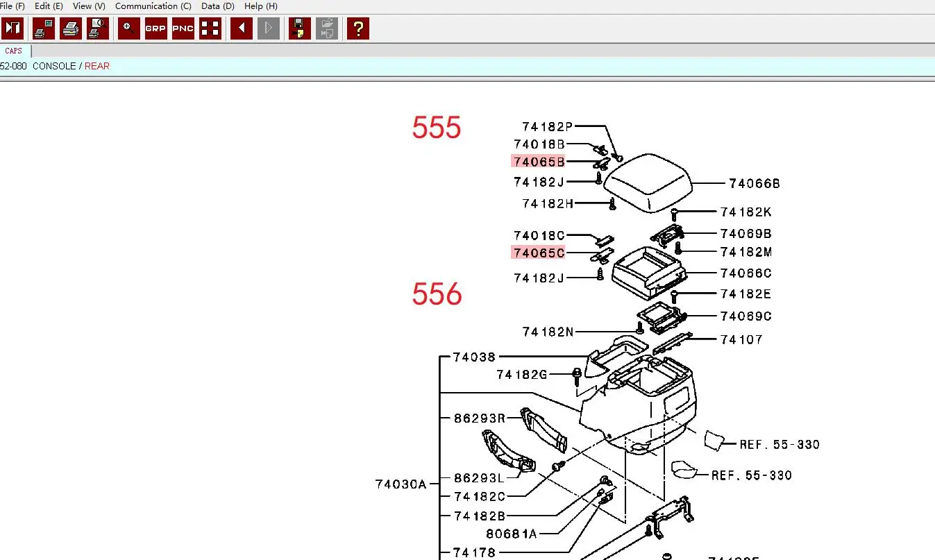The width and height of the screenshot is (935, 560).
Task: Click the printer icon in toolbar
Action: [x=71, y=28]
